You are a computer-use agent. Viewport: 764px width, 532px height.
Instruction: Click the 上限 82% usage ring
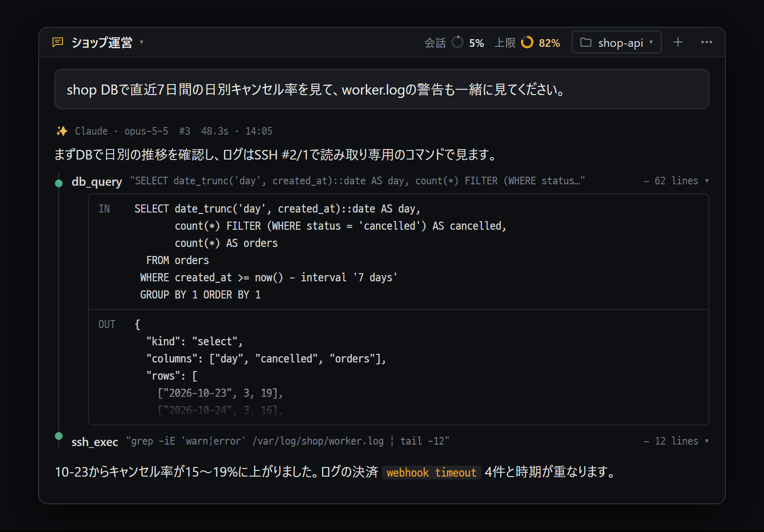coord(527,42)
